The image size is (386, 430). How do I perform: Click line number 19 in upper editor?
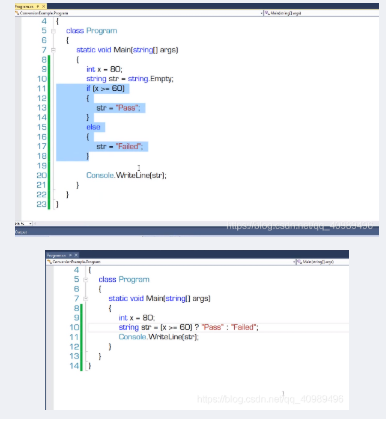(42, 166)
